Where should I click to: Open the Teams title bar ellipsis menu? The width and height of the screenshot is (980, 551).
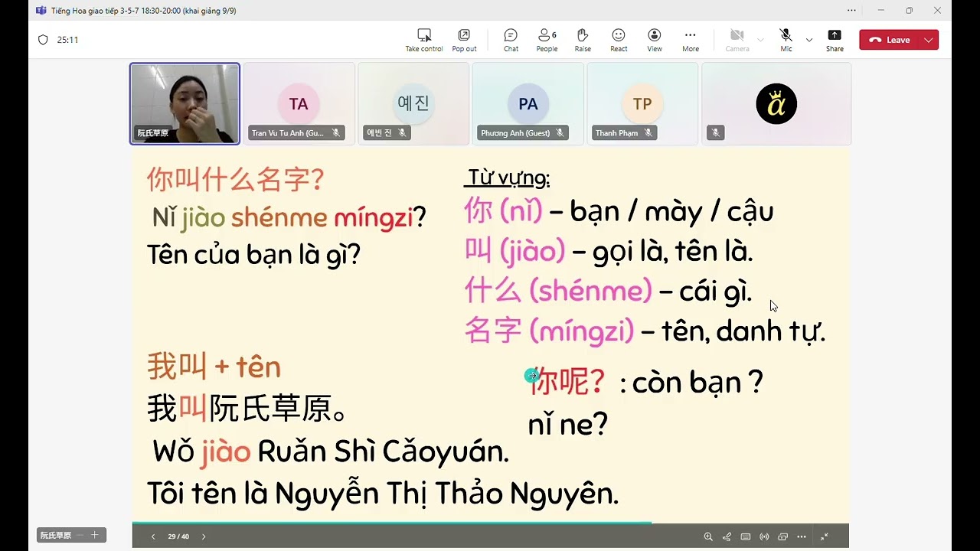[x=851, y=10]
